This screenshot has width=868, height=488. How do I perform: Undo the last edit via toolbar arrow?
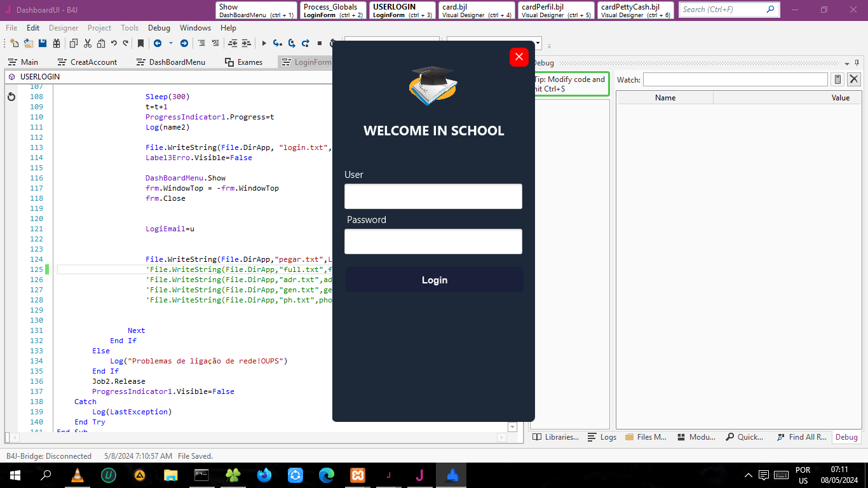(x=114, y=43)
